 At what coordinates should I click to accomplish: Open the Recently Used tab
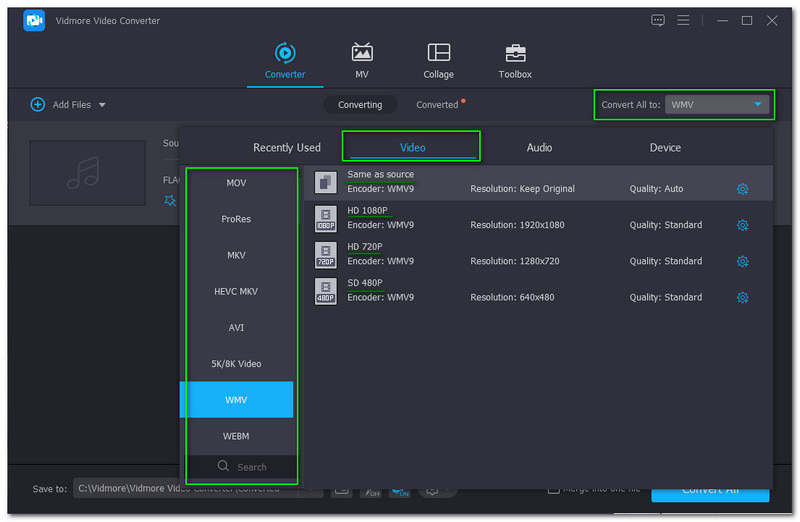(x=287, y=147)
